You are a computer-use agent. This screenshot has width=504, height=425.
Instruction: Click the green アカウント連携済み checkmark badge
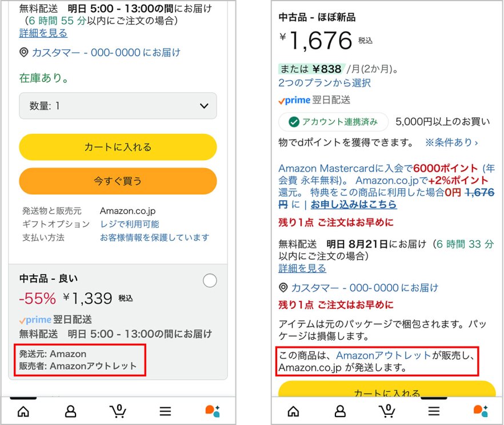pyautogui.click(x=333, y=122)
